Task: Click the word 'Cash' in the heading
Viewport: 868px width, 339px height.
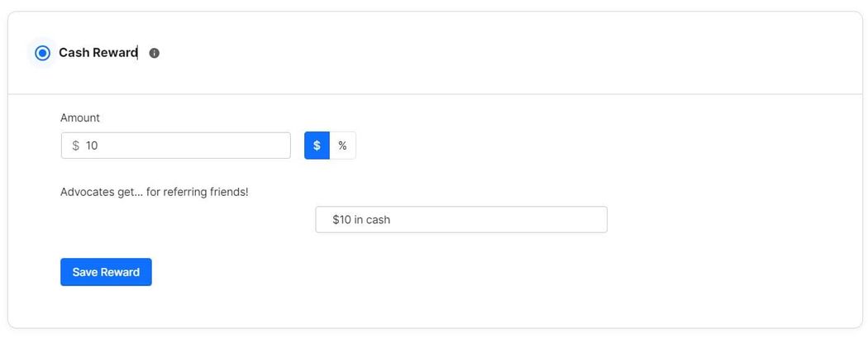Action: (74, 53)
